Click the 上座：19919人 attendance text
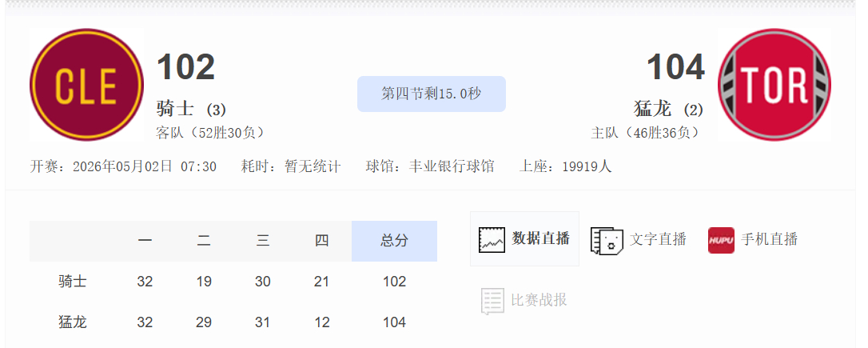 pyautogui.click(x=565, y=166)
